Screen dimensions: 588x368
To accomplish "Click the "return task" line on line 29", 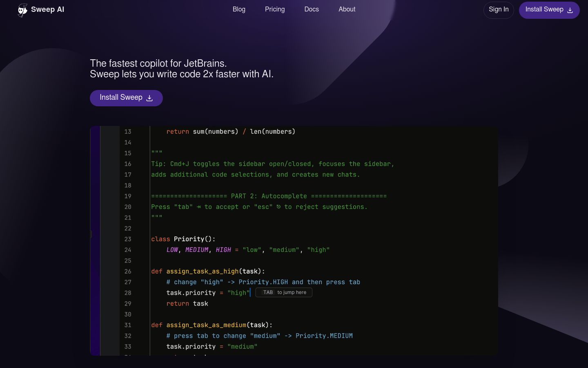I will [x=187, y=304].
